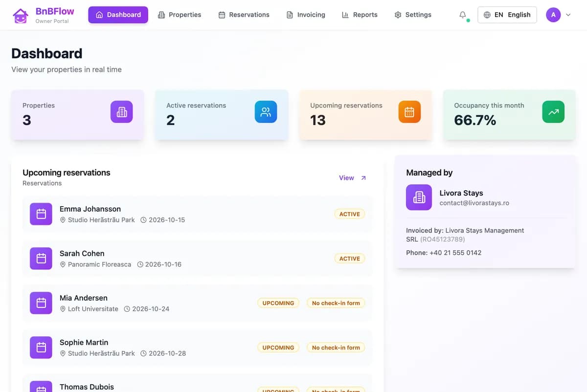
Task: Open the Settings tab
Action: point(413,15)
